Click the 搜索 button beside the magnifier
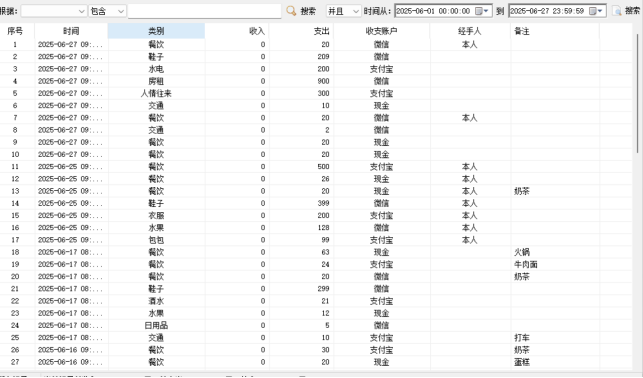This screenshot has width=643, height=378. pyautogui.click(x=308, y=11)
